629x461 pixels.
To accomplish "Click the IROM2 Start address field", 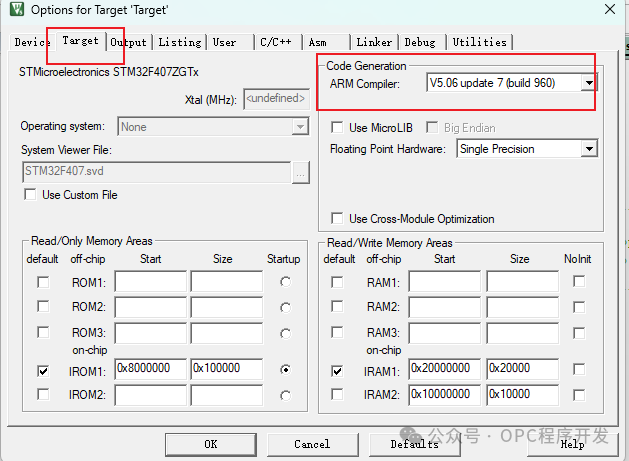I will [x=151, y=395].
